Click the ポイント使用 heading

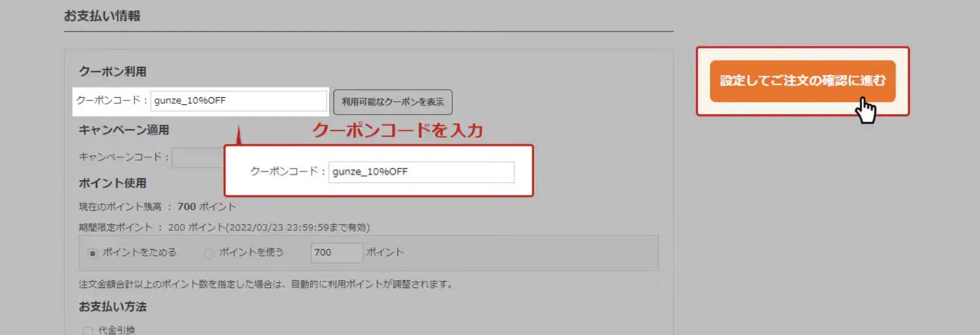[112, 183]
